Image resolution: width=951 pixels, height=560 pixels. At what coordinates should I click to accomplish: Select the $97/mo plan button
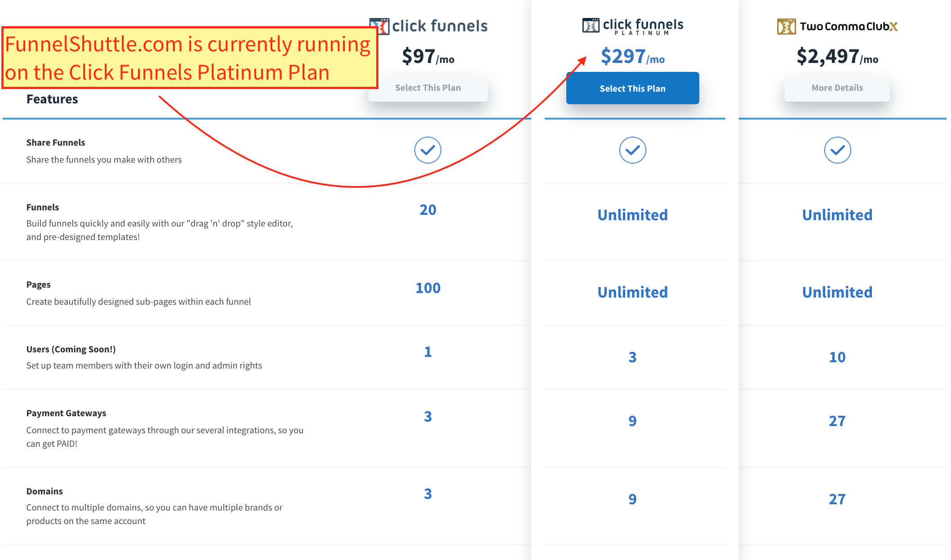coord(428,88)
